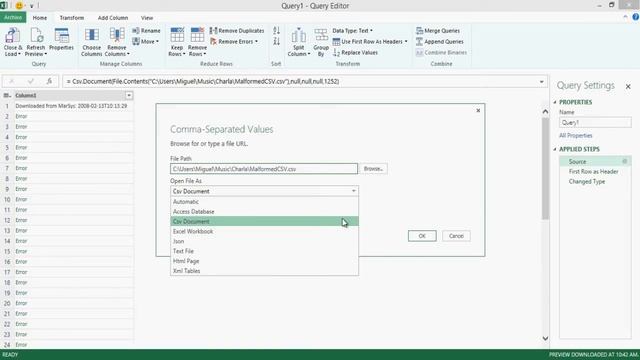Choose Json from the list
640x360 pixels.
coord(264,241)
